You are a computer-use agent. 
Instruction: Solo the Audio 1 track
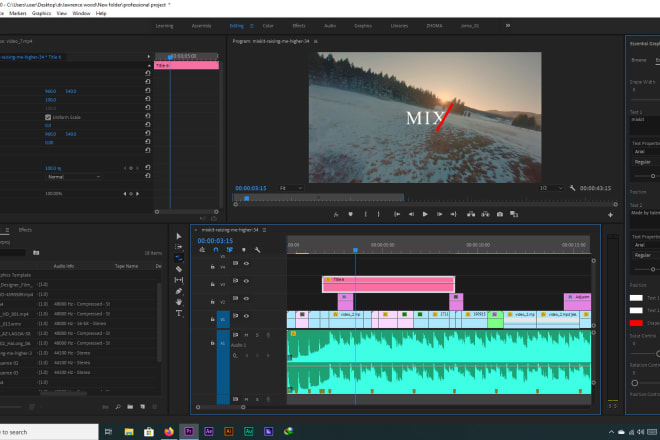tap(257, 335)
